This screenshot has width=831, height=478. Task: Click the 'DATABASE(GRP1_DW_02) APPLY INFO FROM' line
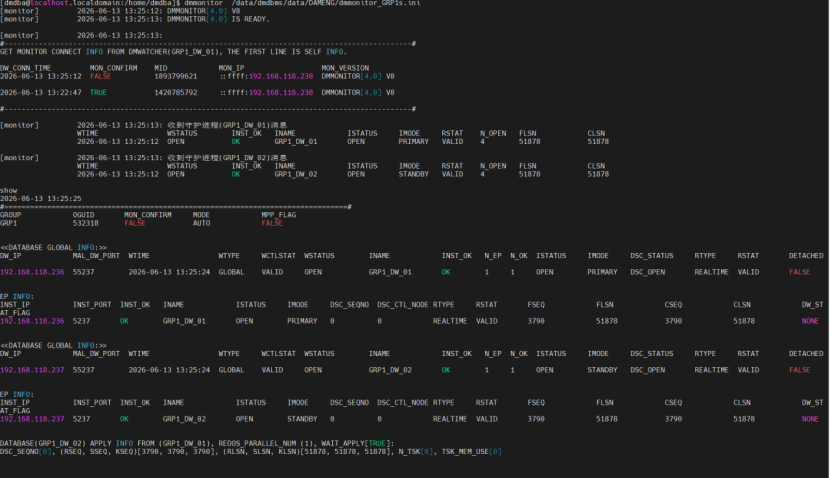pyautogui.click(x=197, y=444)
